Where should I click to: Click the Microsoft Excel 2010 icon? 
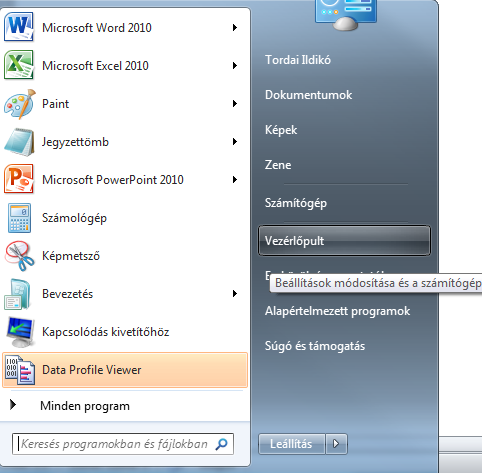(19, 65)
